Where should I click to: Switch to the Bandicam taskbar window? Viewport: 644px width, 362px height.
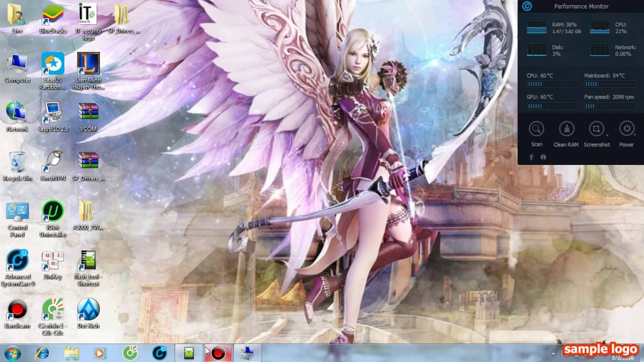click(218, 353)
